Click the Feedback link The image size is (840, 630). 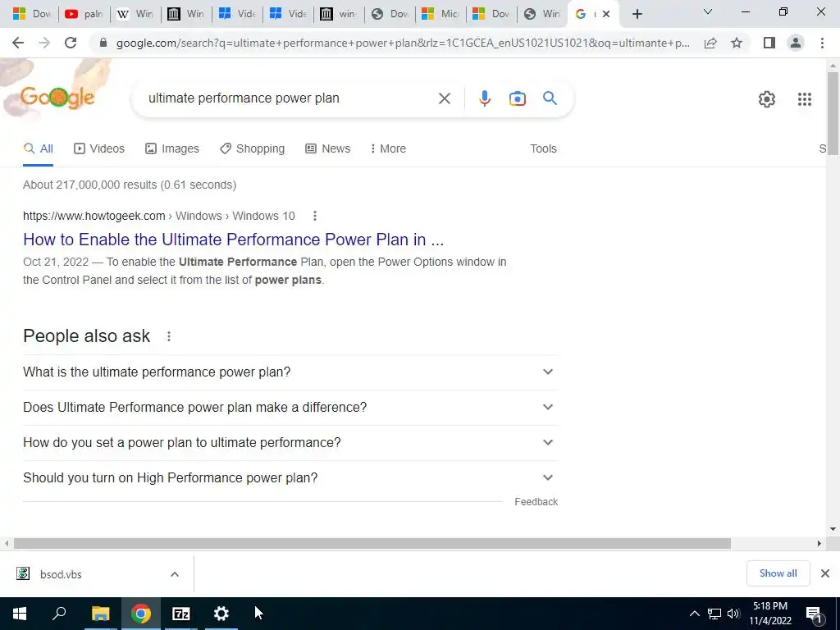coord(536,502)
